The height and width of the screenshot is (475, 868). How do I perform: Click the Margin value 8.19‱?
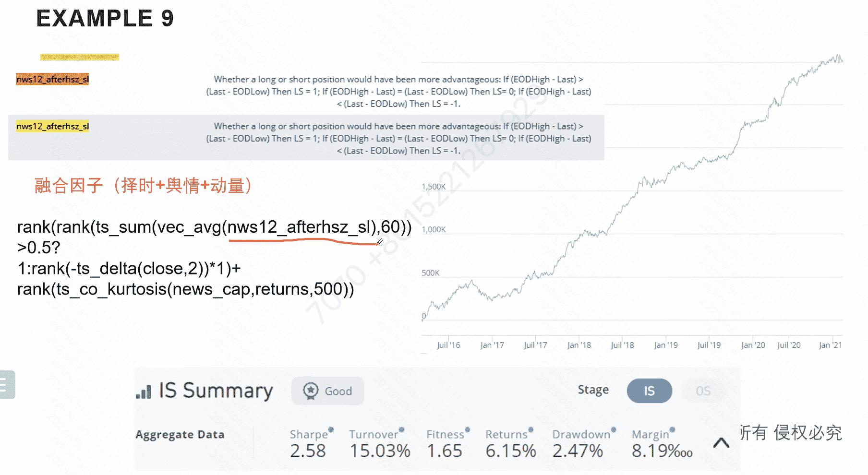[x=662, y=451]
